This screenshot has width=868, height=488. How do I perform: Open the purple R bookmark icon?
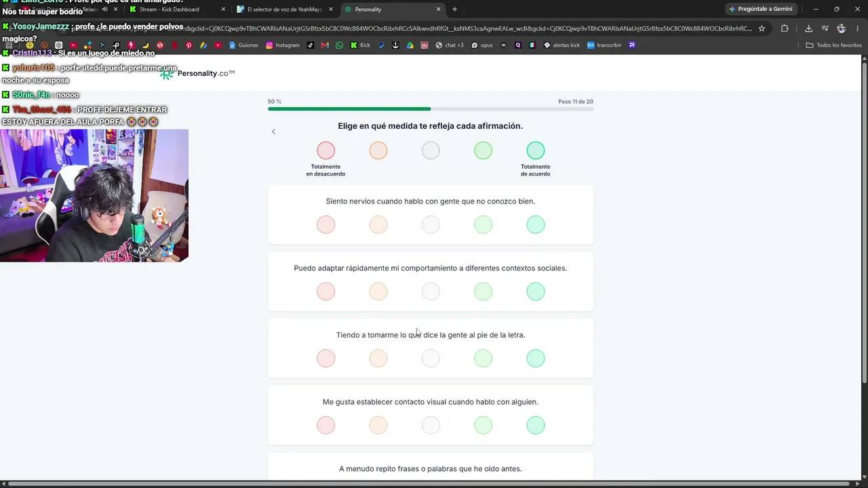click(x=632, y=45)
